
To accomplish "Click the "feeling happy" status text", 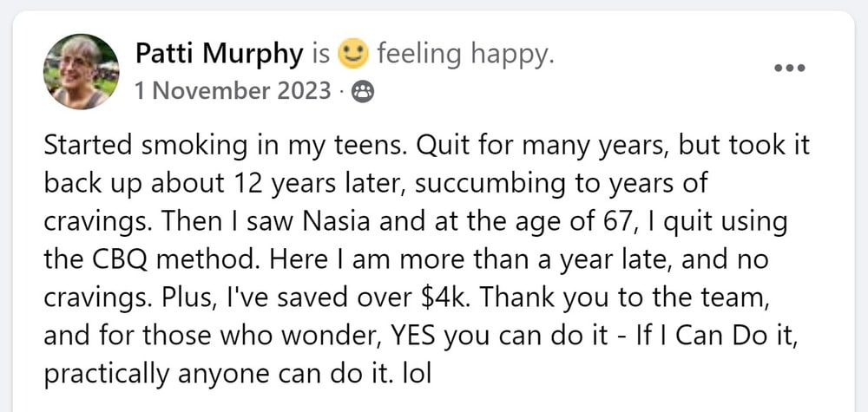I will coord(464,55).
